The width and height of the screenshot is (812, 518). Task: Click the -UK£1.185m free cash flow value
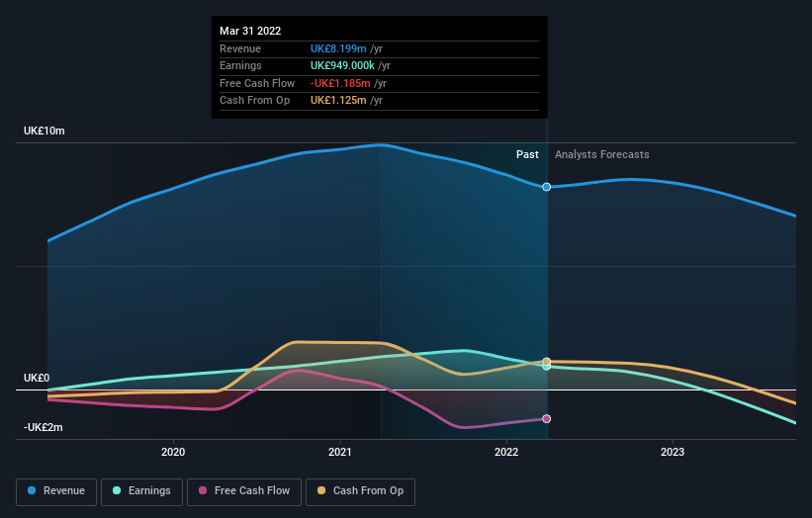(340, 83)
